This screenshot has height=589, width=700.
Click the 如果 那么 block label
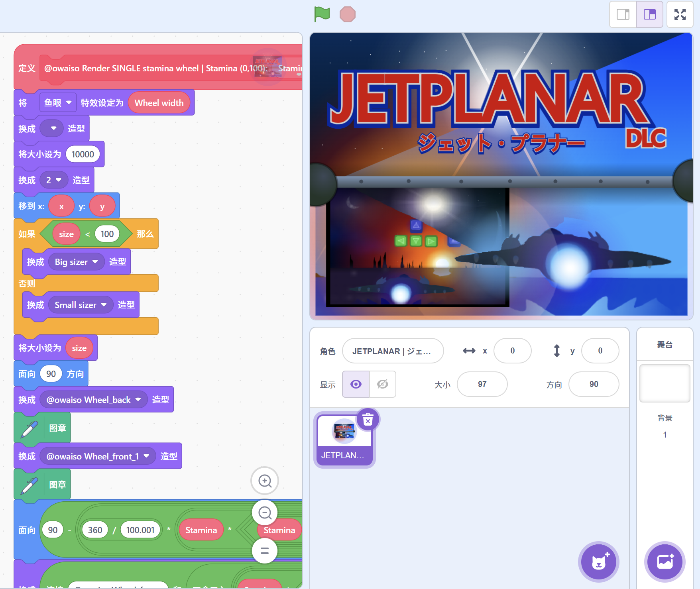(x=27, y=234)
